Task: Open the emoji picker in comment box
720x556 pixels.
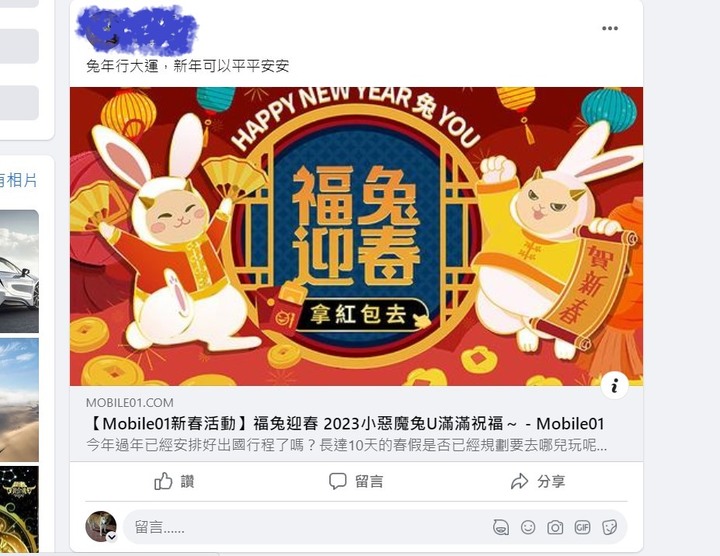Action: [x=528, y=528]
